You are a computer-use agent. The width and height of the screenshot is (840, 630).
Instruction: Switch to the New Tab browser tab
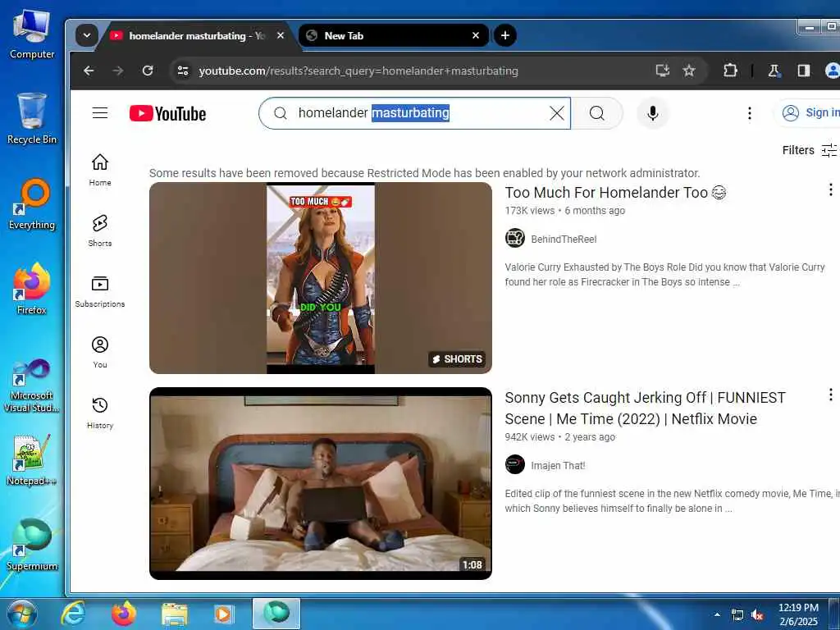394,36
